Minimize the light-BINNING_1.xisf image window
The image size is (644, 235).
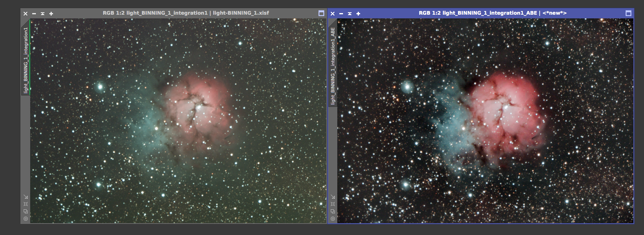34,13
